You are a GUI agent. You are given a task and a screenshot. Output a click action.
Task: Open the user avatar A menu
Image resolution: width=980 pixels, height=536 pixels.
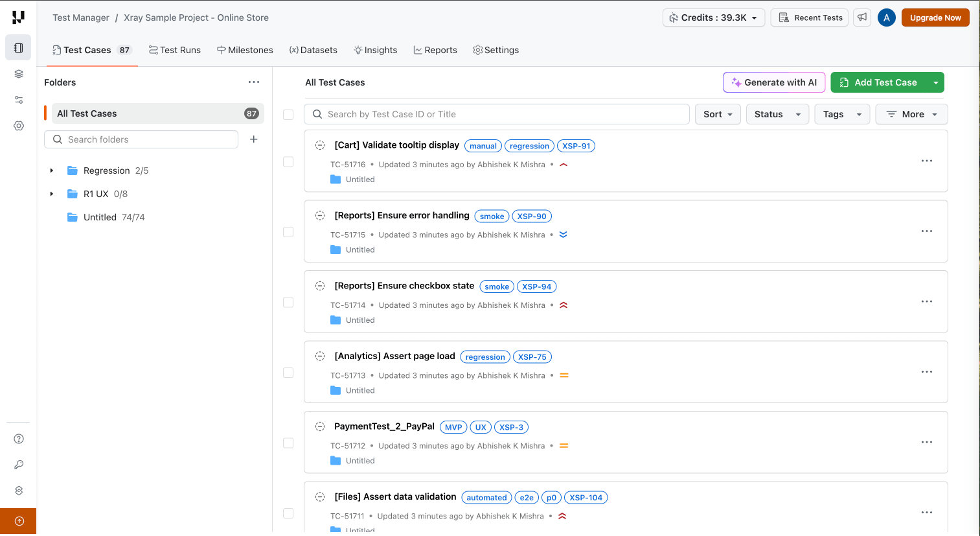(x=886, y=17)
